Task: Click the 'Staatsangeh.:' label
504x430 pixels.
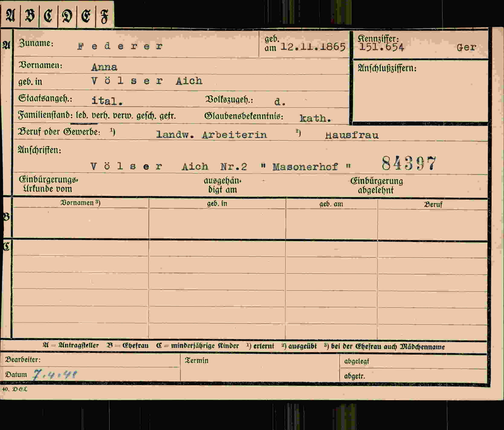Action: [x=45, y=98]
